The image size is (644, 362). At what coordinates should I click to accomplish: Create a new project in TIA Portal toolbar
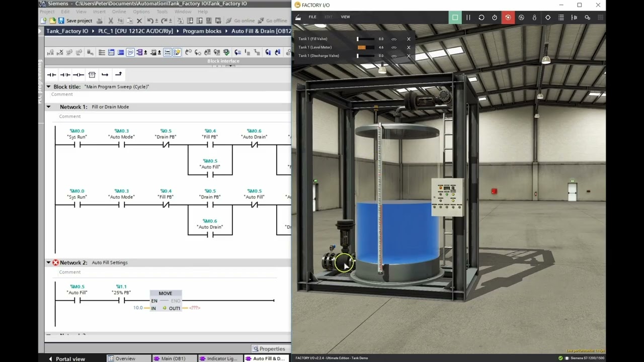[44, 21]
